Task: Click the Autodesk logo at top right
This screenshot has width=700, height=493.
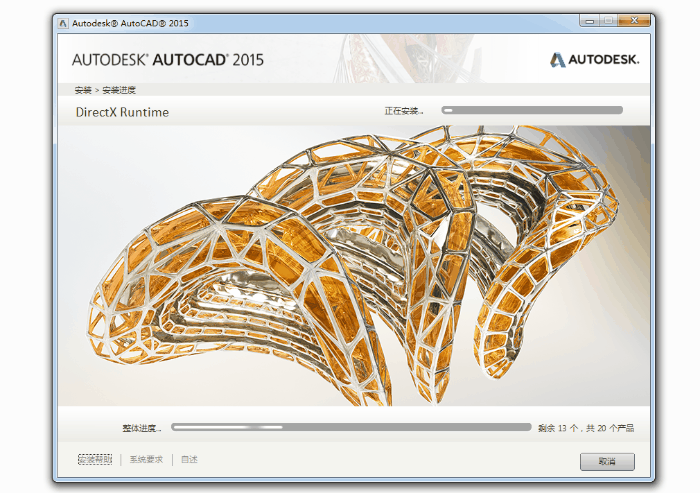Action: click(x=594, y=59)
